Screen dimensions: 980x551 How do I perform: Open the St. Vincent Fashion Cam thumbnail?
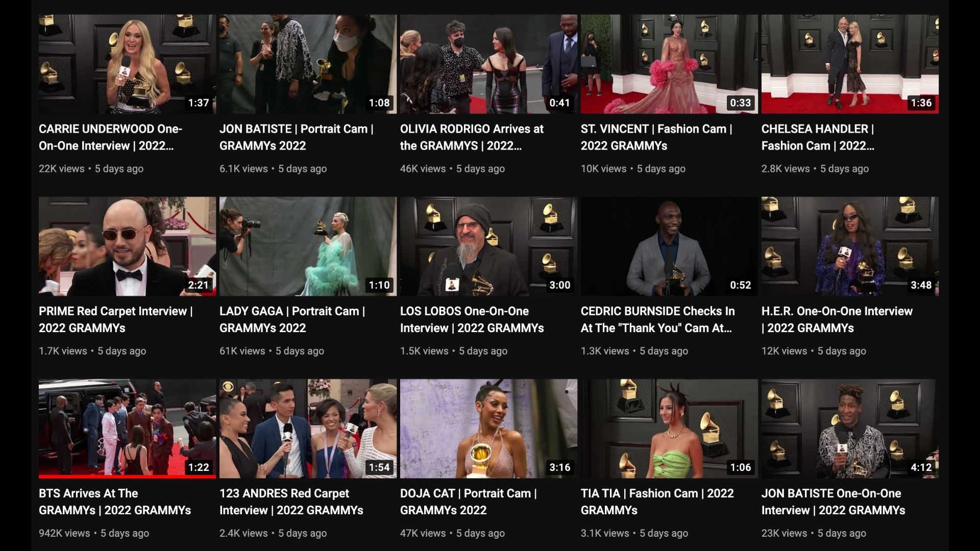669,64
